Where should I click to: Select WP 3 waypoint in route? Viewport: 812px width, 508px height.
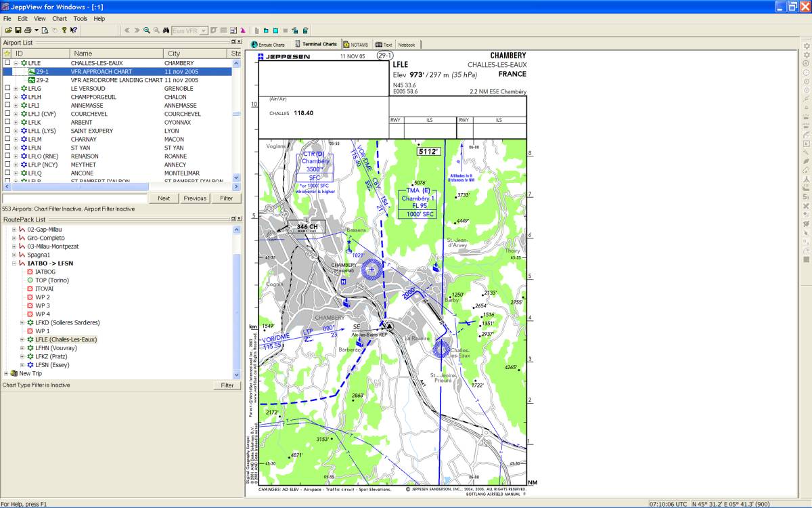tap(43, 305)
